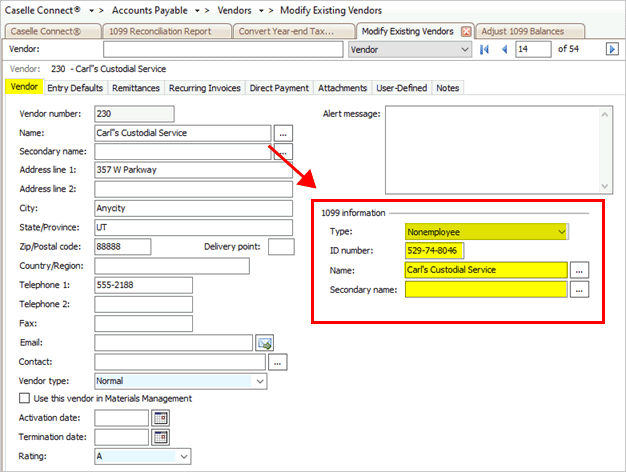The height and width of the screenshot is (472, 626).
Task: Click ellipsis beside 1099 Secondary name field
Action: click(579, 290)
